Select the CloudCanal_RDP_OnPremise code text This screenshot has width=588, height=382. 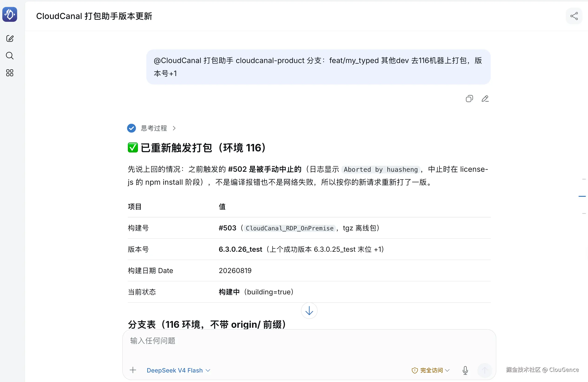pos(290,228)
